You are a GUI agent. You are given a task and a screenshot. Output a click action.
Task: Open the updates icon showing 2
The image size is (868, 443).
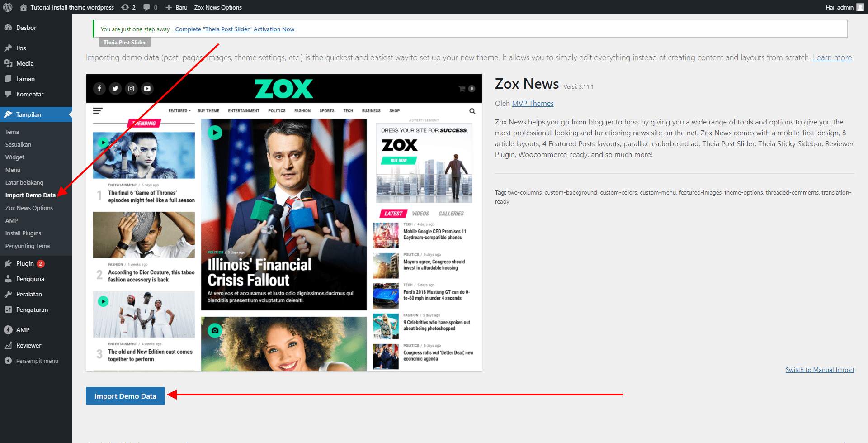click(x=128, y=7)
